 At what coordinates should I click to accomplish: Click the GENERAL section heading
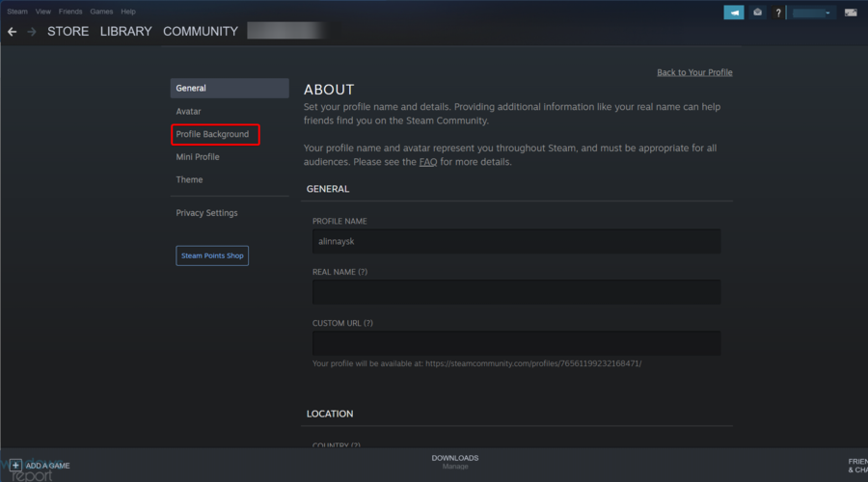[328, 189]
